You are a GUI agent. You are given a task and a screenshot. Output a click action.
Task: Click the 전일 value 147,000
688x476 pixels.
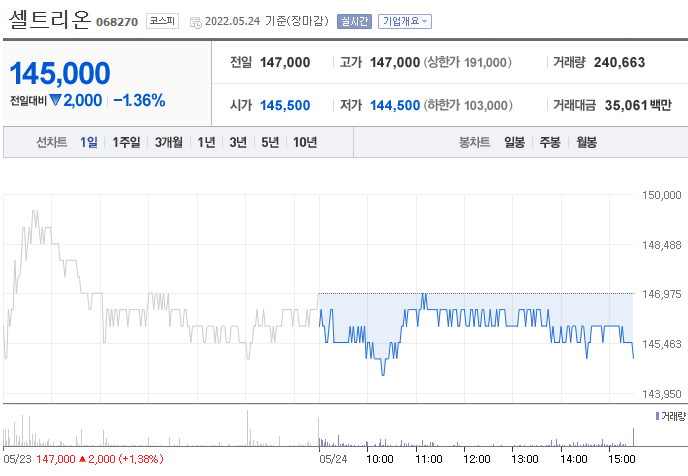click(x=285, y=62)
